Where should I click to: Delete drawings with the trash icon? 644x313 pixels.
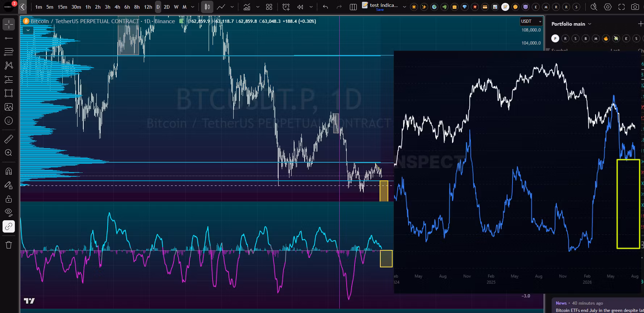(9, 245)
